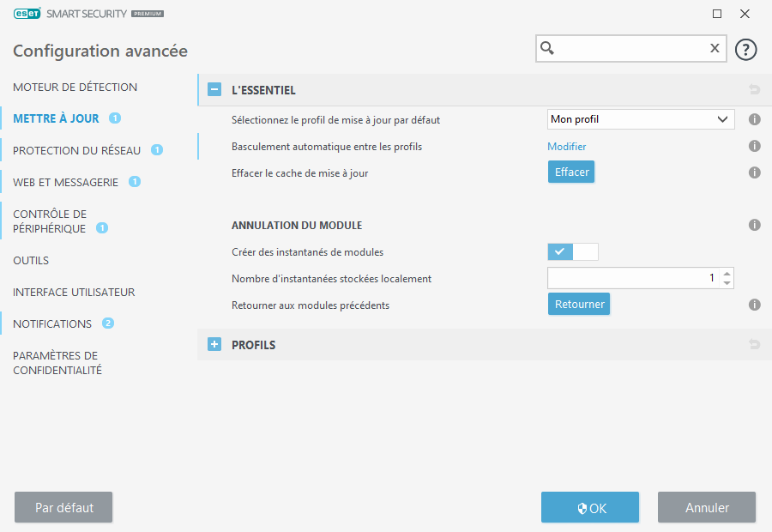The height and width of the screenshot is (532, 772).
Task: Increase number of stored snapshots
Action: (727, 273)
